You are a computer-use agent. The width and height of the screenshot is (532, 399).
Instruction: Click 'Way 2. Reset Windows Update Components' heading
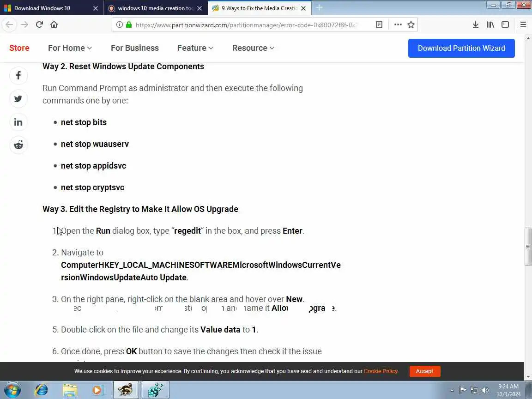click(123, 66)
